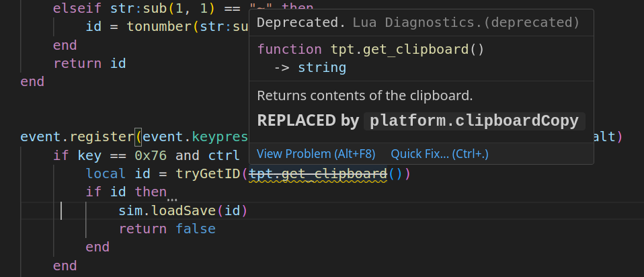Click the tryGetID function call
644x277 pixels.
tap(208, 174)
